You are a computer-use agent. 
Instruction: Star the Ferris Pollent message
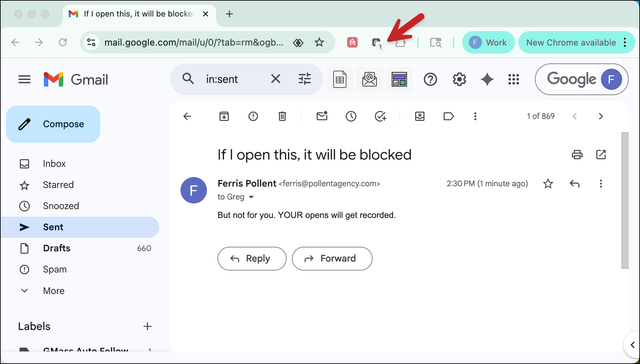click(x=548, y=184)
